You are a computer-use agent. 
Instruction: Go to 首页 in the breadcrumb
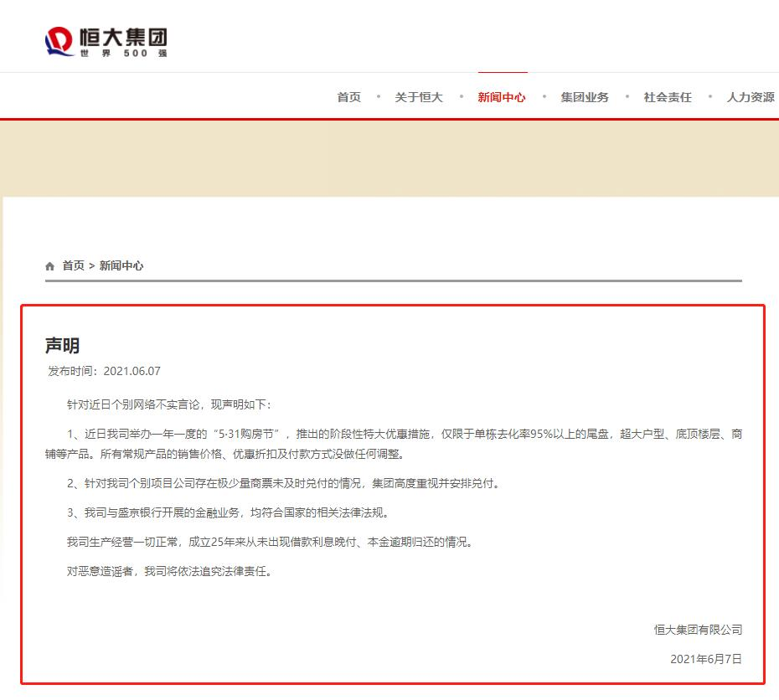point(73,265)
